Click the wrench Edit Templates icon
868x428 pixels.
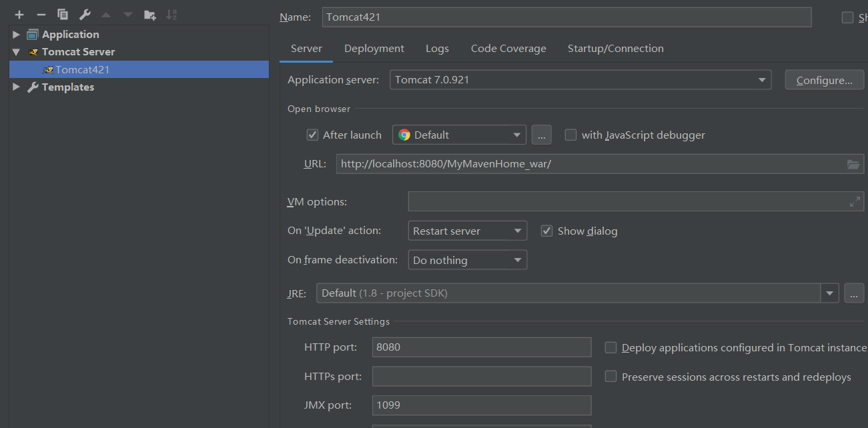pyautogui.click(x=84, y=15)
